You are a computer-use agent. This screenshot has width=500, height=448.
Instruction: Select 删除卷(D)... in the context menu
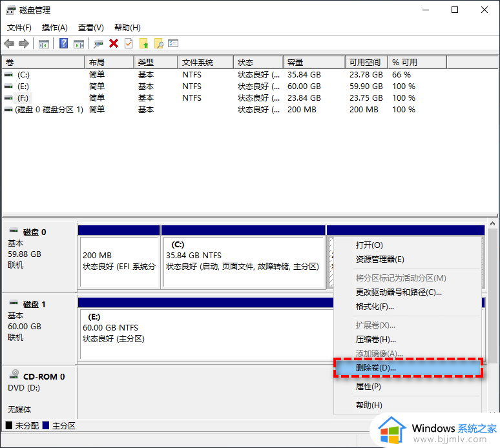[x=408, y=368]
